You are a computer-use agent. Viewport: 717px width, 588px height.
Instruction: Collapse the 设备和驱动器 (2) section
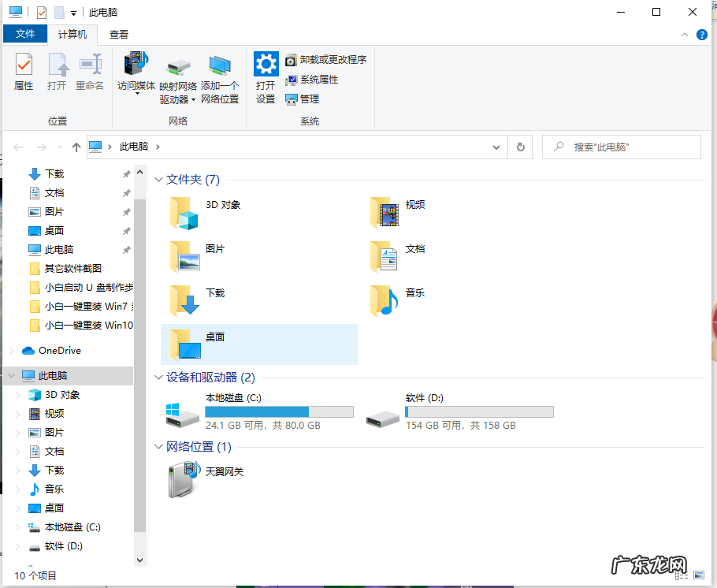coord(158,378)
